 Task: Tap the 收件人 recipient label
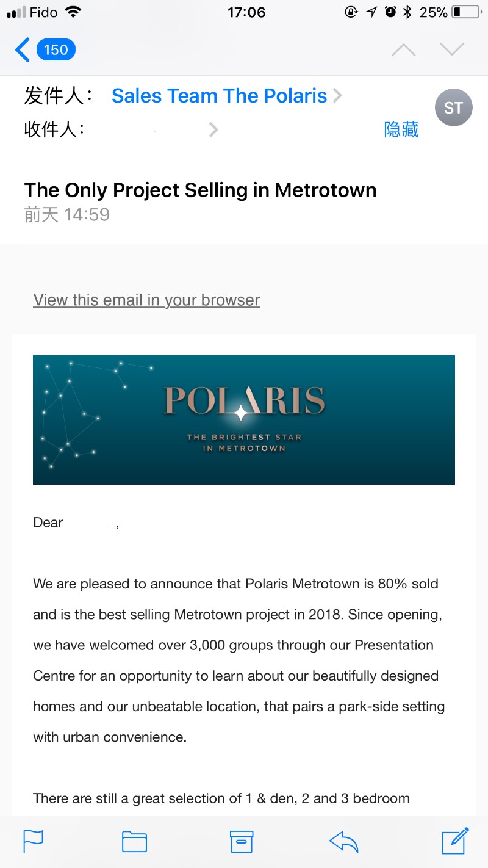pos(54,129)
